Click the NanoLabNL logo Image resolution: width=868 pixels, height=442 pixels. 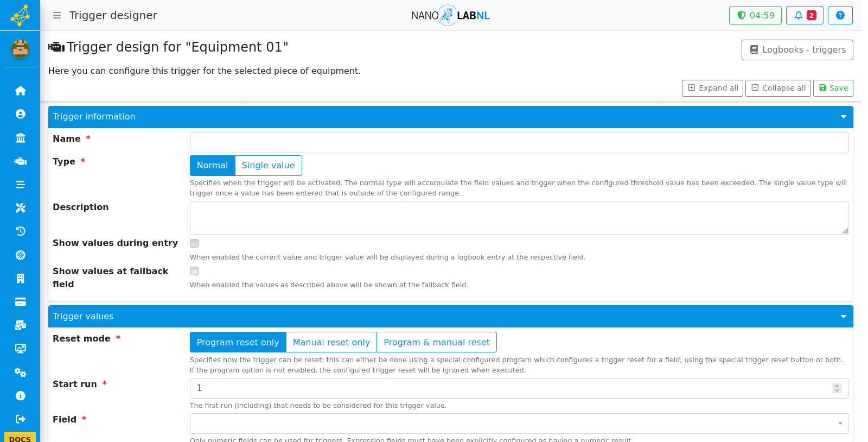(450, 15)
